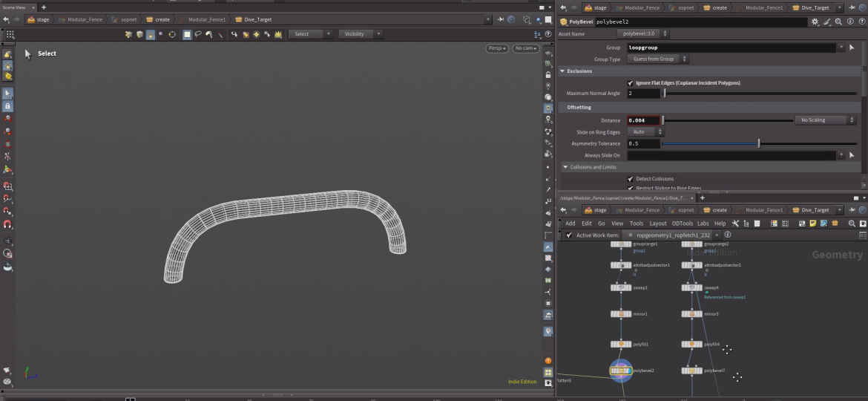
Task: Toggle the Detect Collisions checkbox
Action: pyautogui.click(x=631, y=179)
